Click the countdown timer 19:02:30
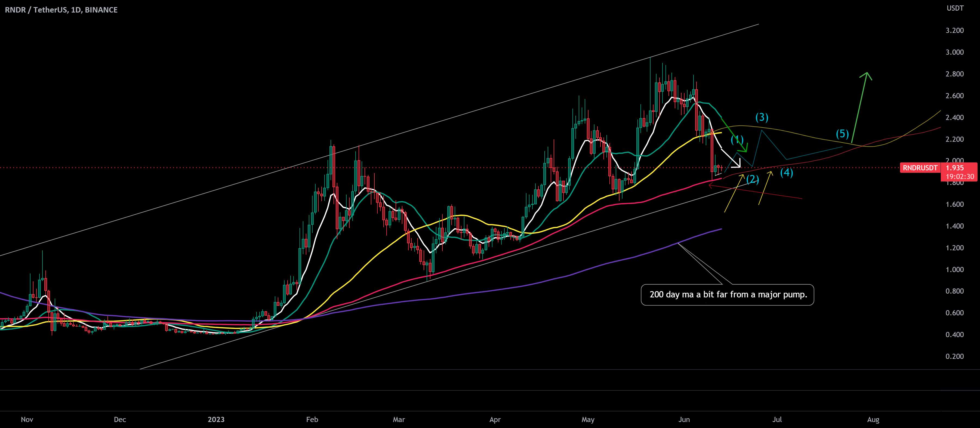Screen dimensions: 980x428 tap(960, 177)
